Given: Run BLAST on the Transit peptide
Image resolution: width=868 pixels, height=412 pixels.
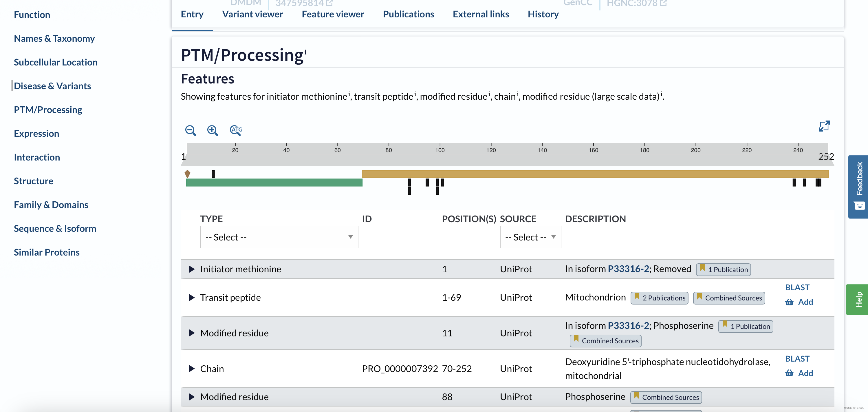Looking at the screenshot, I should coord(797,287).
